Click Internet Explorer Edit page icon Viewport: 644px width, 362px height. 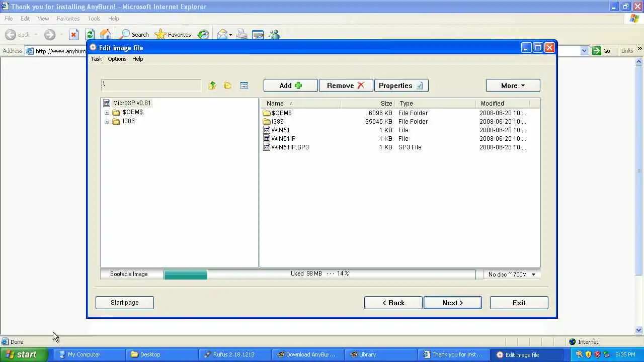click(258, 35)
